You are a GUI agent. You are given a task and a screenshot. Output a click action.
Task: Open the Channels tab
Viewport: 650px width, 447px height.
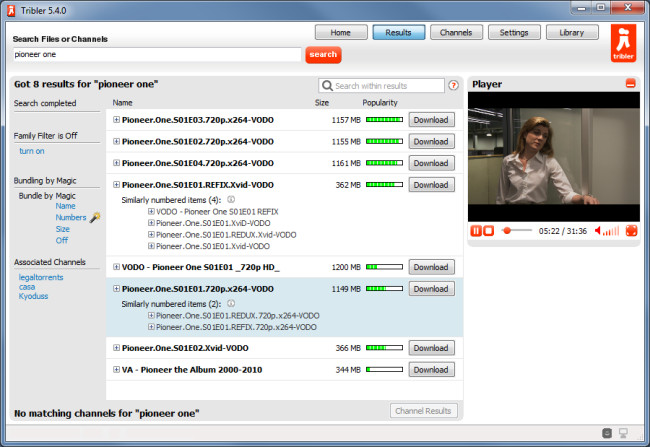pos(456,32)
